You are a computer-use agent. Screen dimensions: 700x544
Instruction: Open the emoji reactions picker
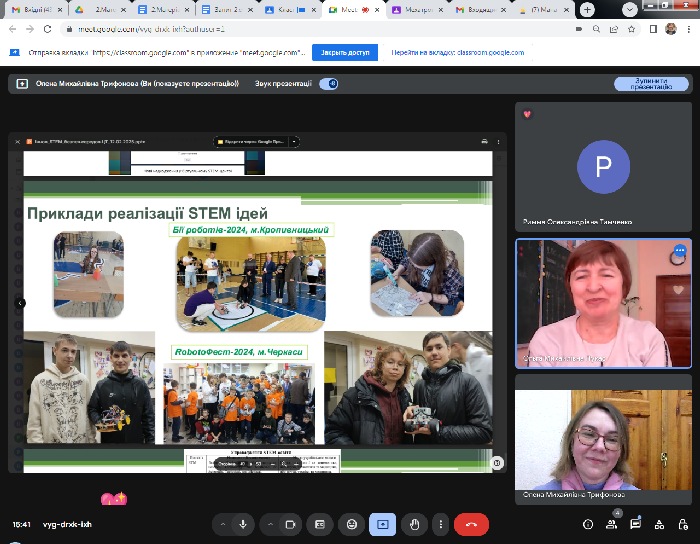click(351, 524)
